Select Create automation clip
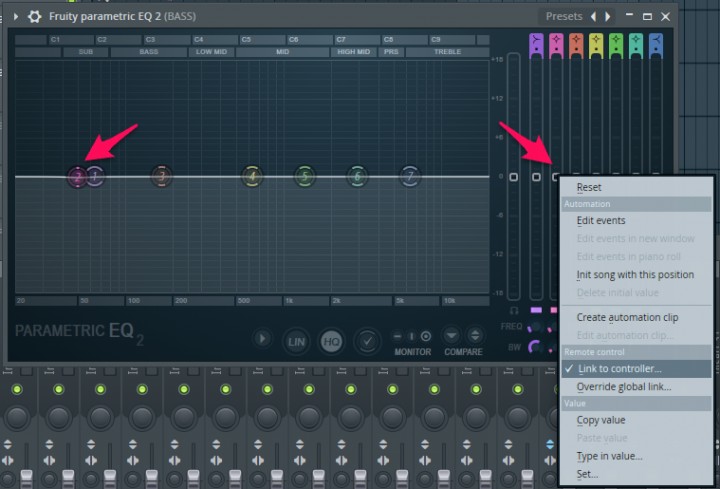Screen dimensions: 720x489 636,317
